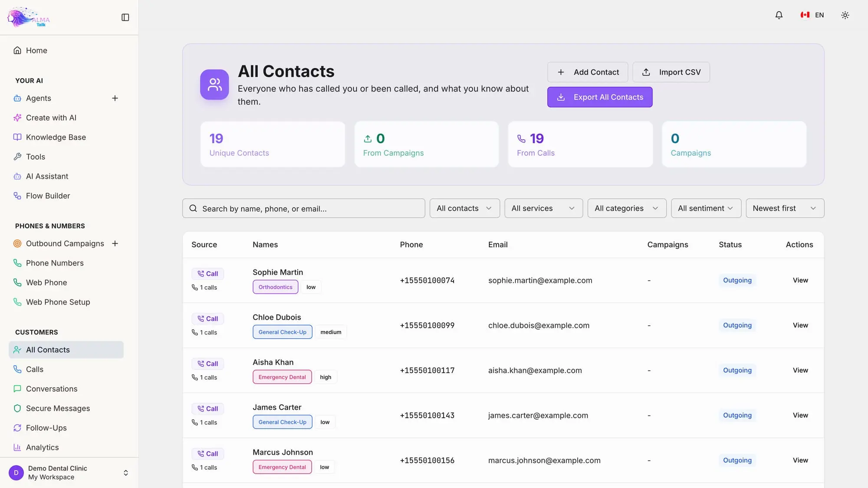
Task: Open AI Assistant
Action: (66, 177)
